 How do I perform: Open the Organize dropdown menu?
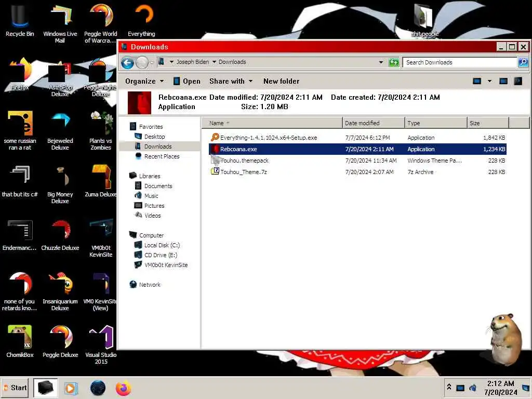coord(144,82)
